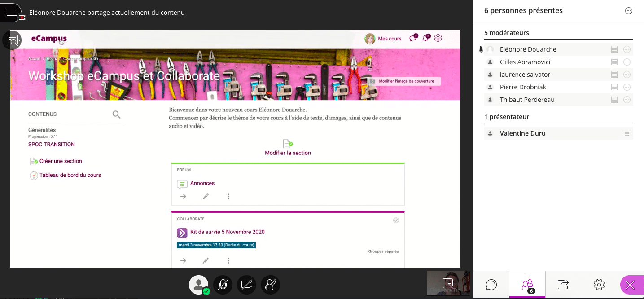Open Tableau de bord du cours
Viewport: 644px width, 299px height.
[x=70, y=175]
